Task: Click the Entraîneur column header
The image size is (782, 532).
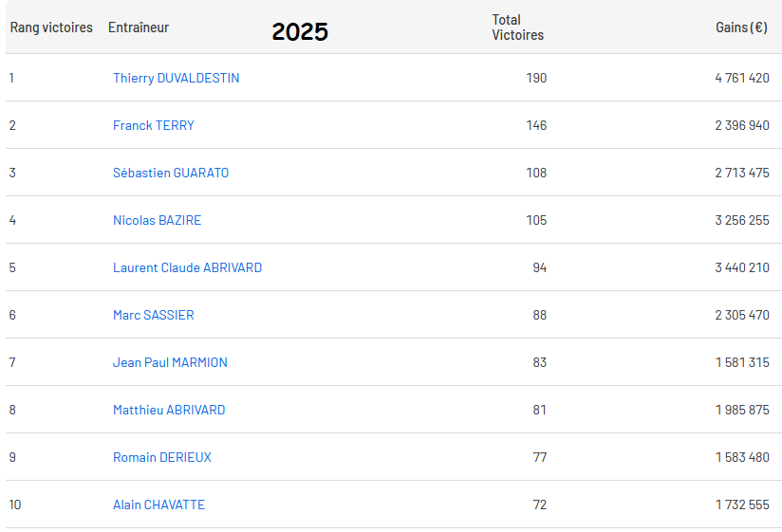Action: (139, 28)
